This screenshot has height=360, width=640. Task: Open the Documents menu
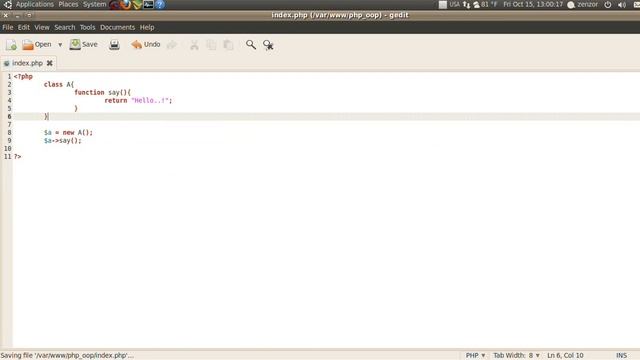118,27
